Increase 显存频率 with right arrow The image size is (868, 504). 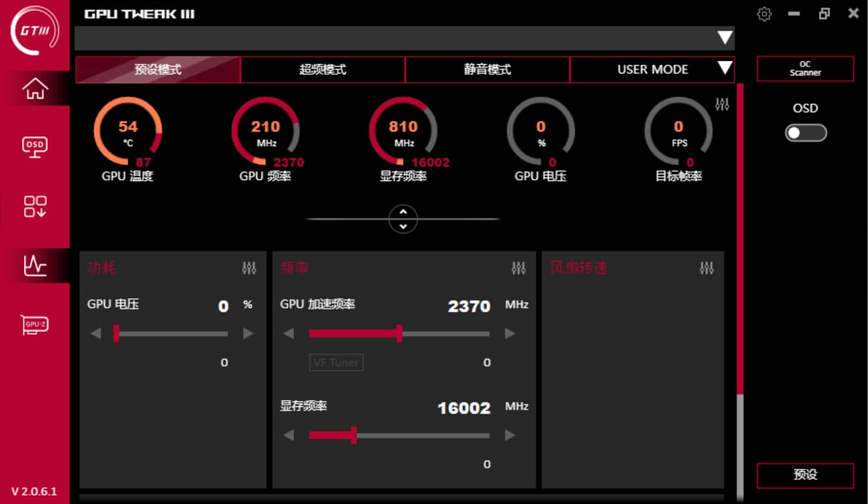click(x=510, y=436)
